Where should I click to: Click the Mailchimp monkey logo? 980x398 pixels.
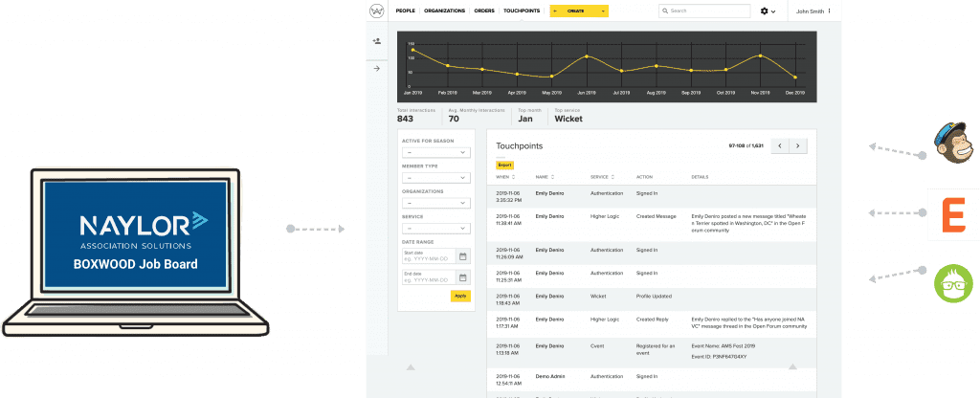[x=955, y=144]
